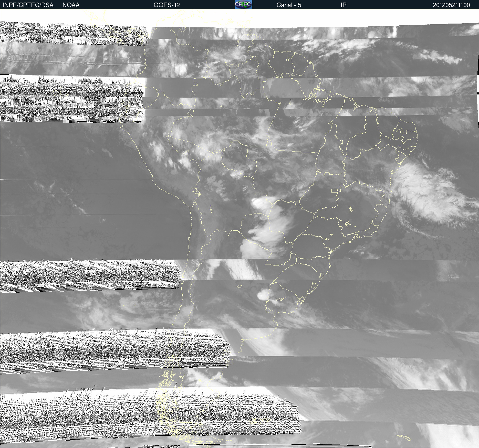Click the 201205211100 timestamp
Viewport: 479px width, 448px height.
(451, 5)
